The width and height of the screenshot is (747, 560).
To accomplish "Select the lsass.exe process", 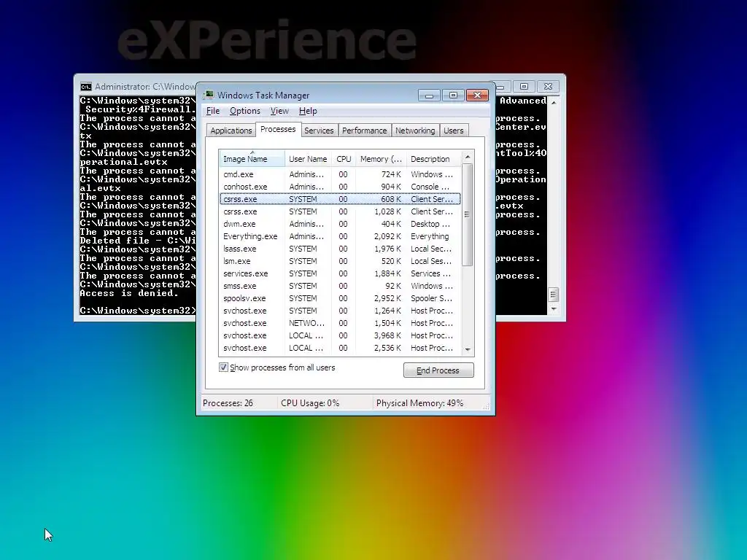I will (x=340, y=249).
